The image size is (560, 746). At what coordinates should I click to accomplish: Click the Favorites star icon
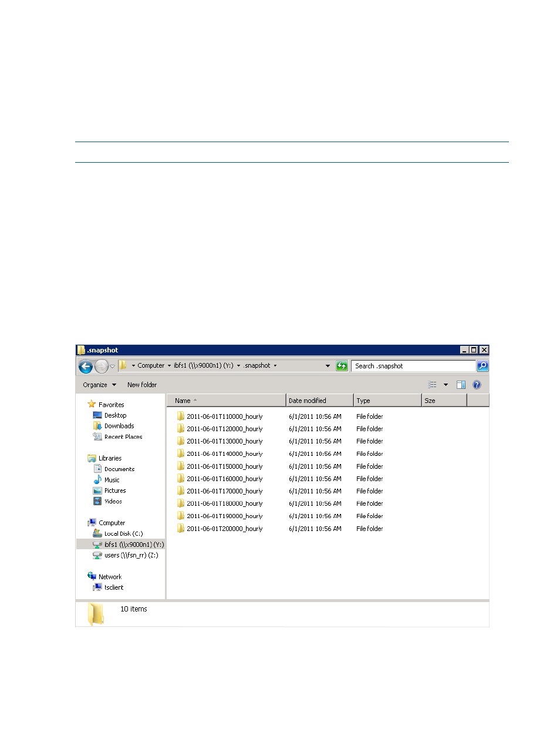pos(92,404)
